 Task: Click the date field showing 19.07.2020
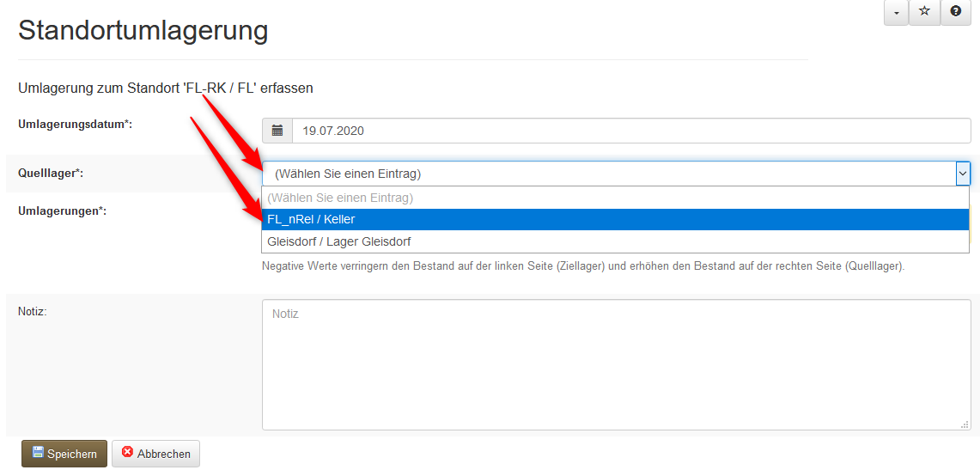631,131
